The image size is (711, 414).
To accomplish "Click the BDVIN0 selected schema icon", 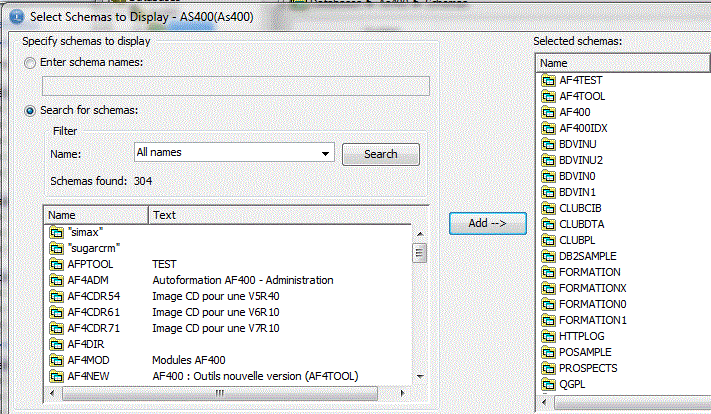I will (x=548, y=176).
